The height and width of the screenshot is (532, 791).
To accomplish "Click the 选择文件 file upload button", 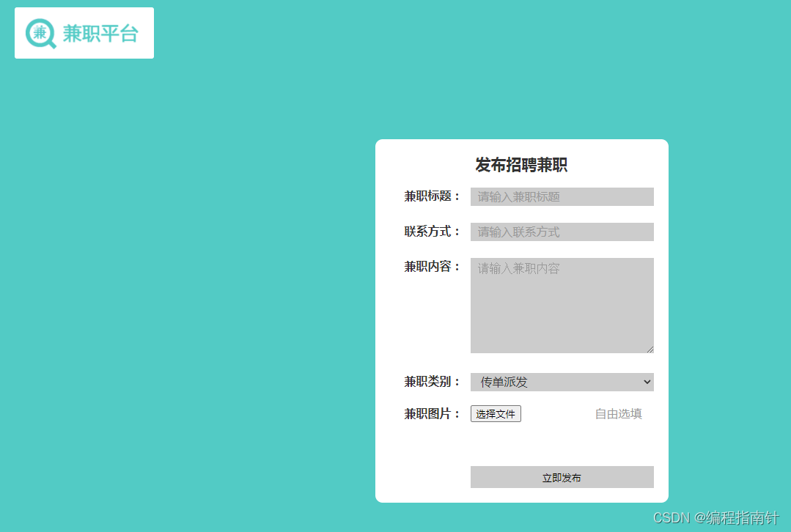I will click(x=496, y=414).
